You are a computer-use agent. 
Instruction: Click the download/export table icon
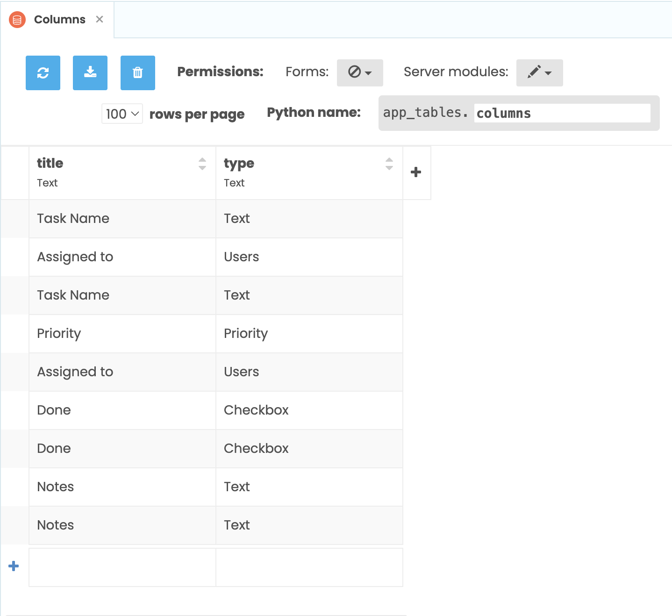pos(90,73)
